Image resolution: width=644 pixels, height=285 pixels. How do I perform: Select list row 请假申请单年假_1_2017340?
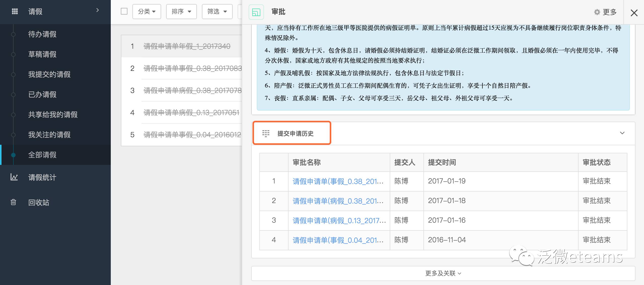coord(187,46)
